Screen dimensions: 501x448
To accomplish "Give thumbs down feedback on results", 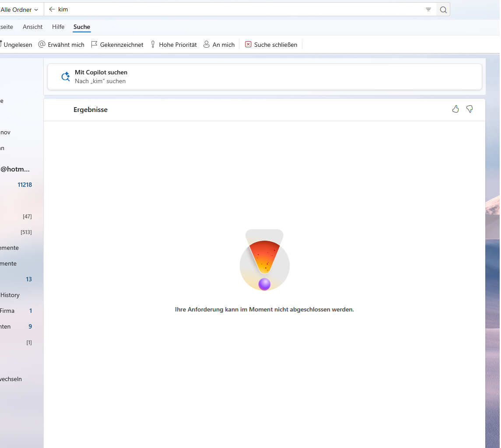I will [x=469, y=109].
